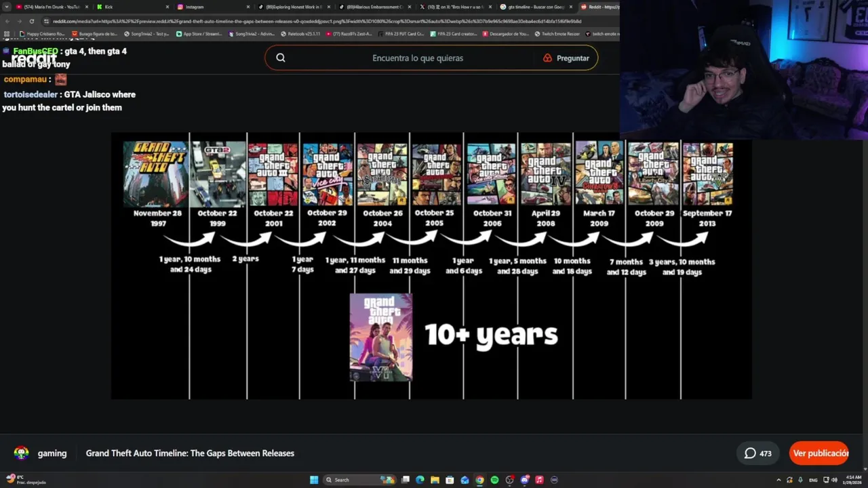Open the Descargador de You... bookmark
The width and height of the screenshot is (868, 488).
tap(506, 33)
